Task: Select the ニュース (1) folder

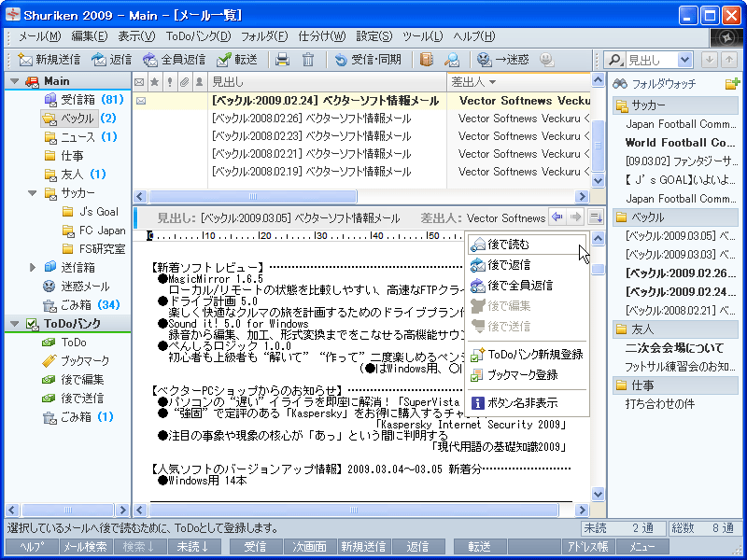Action: (80, 137)
